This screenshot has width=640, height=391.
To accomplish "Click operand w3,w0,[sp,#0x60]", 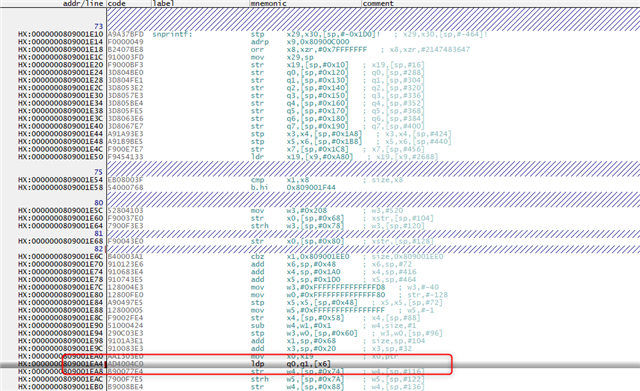I will 322,333.
